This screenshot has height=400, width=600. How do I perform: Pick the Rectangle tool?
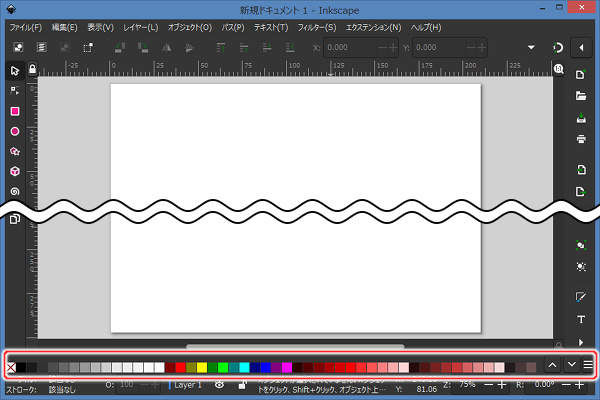[x=15, y=111]
